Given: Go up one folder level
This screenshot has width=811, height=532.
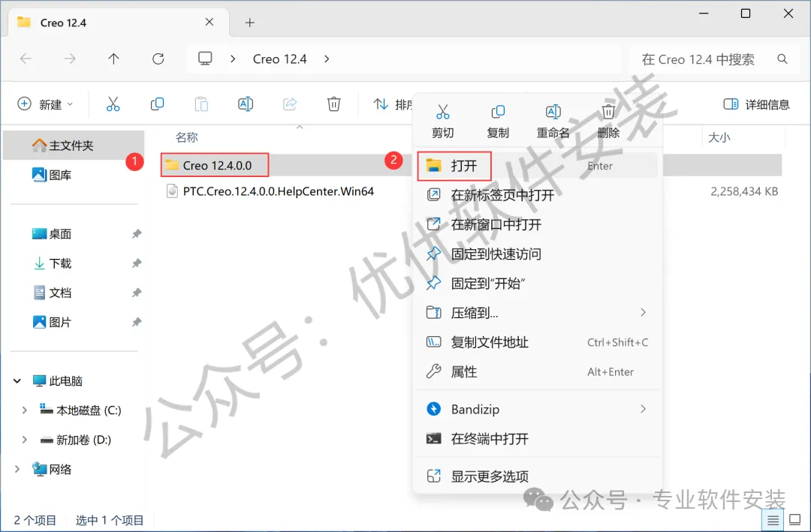Looking at the screenshot, I should point(114,59).
